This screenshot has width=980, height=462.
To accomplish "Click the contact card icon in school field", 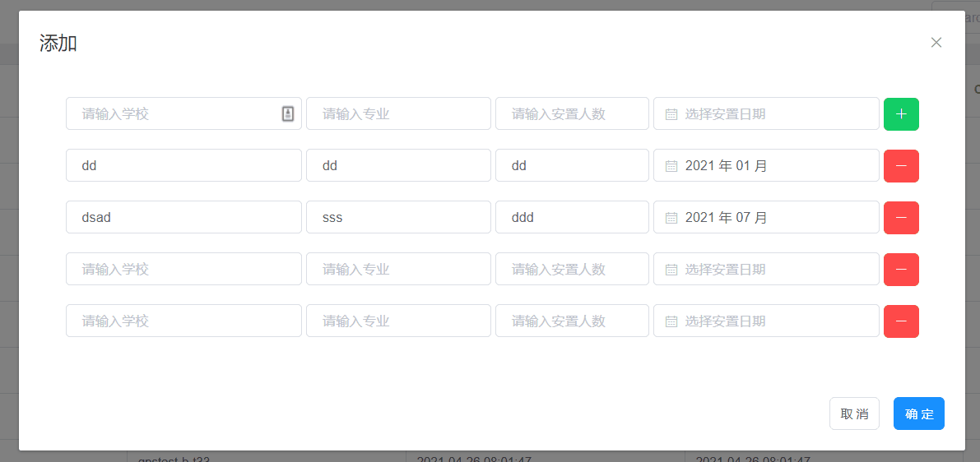I will click(x=287, y=114).
